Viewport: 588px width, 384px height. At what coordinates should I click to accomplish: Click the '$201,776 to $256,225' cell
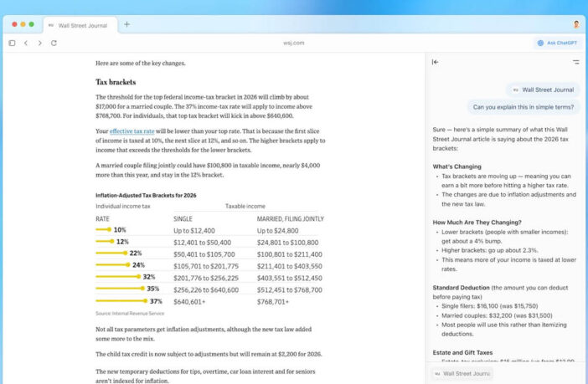click(x=206, y=279)
